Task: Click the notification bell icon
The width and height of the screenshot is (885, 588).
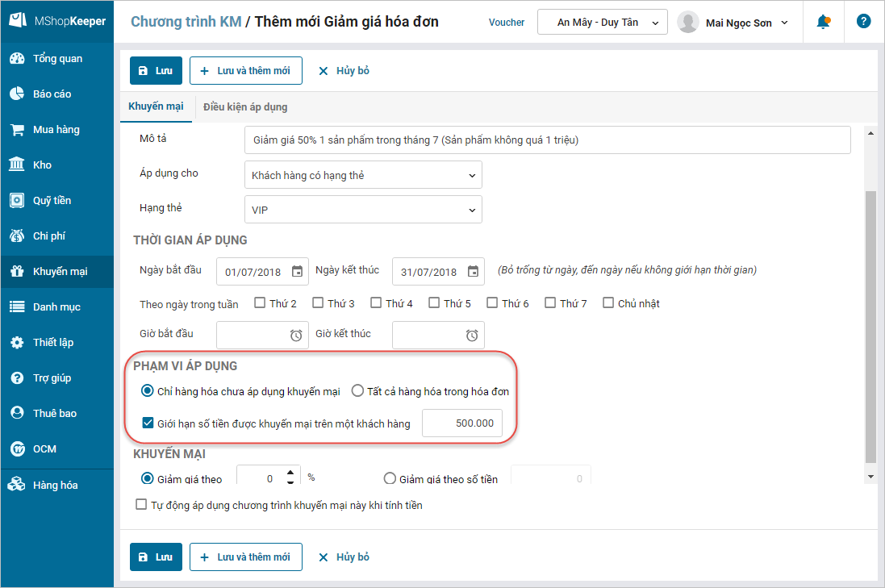Action: (x=823, y=22)
